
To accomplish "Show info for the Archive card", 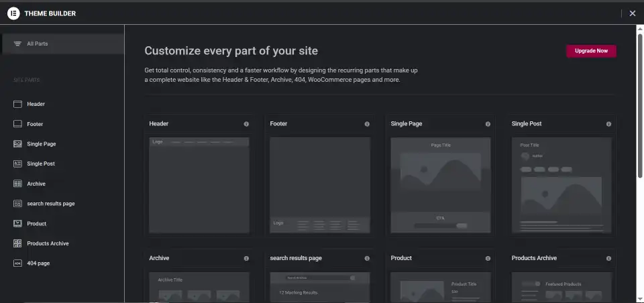I will [x=246, y=259].
